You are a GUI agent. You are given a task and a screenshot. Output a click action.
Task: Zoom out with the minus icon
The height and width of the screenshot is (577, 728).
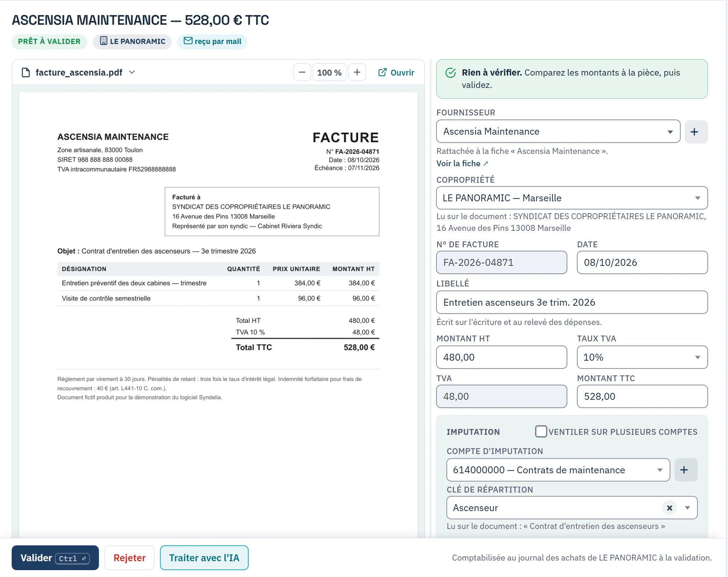(x=302, y=72)
